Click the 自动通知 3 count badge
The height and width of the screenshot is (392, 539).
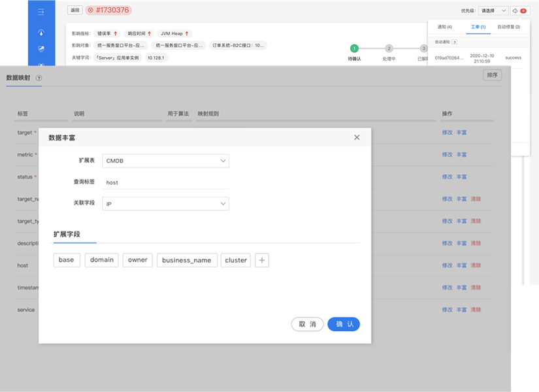455,42
